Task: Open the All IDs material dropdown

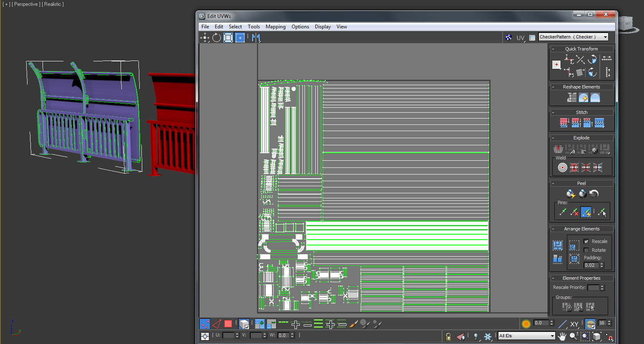Action: point(527,336)
